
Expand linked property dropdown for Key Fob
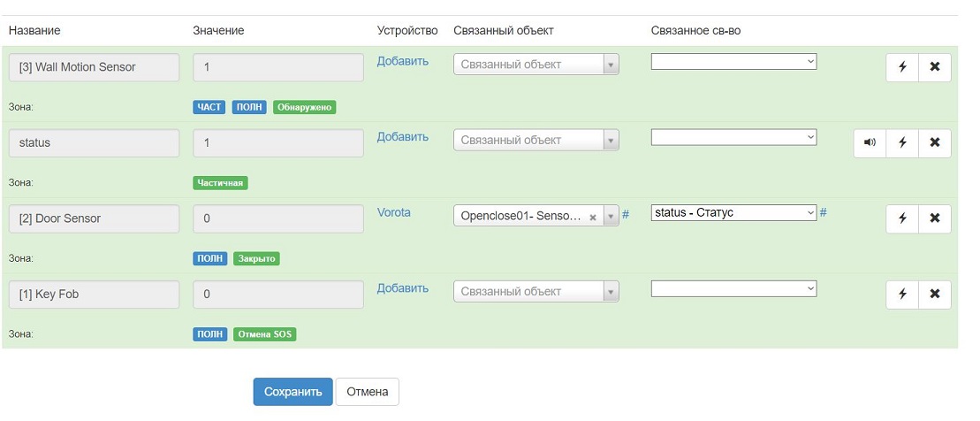tap(733, 289)
